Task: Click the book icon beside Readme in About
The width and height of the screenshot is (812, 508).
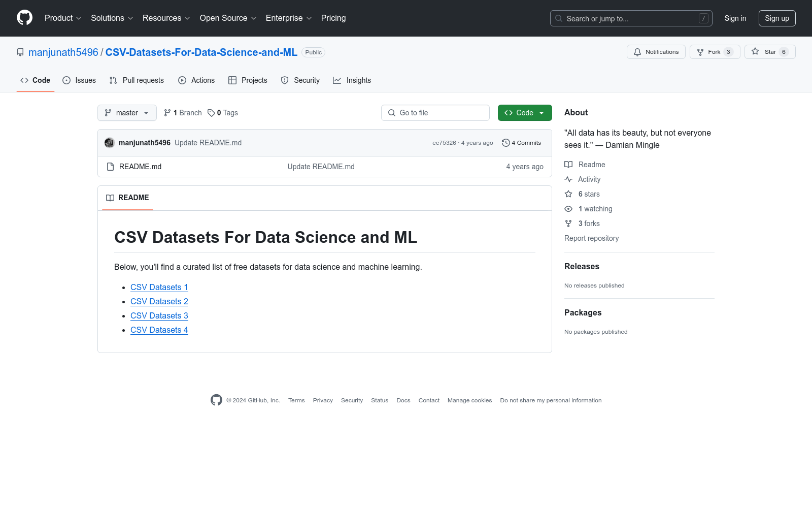Action: pos(568,165)
